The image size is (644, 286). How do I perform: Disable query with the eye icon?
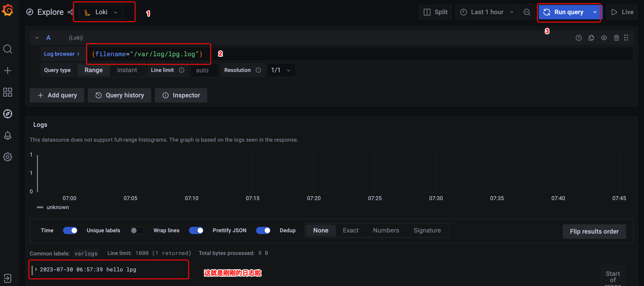604,38
